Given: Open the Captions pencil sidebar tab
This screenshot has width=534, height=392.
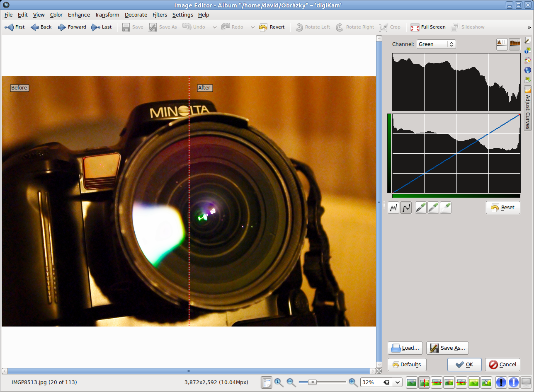Looking at the screenshot, I should coord(528,41).
